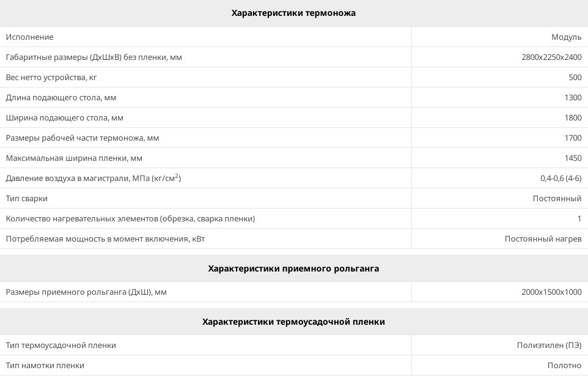Viewport: 588px width, 381px height.
Task: Click the 'Характеристики термоножа' section header
Action: pyautogui.click(x=293, y=13)
